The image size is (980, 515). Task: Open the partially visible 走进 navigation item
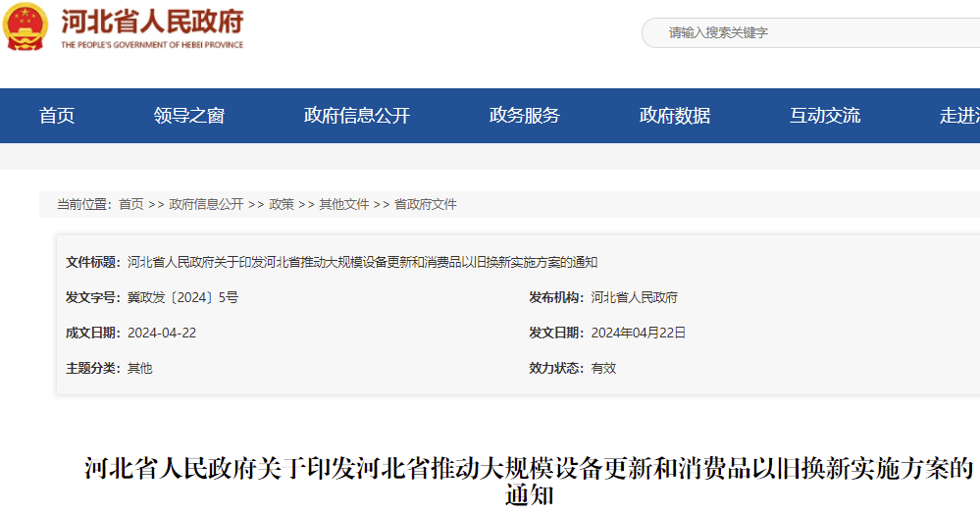pyautogui.click(x=958, y=116)
